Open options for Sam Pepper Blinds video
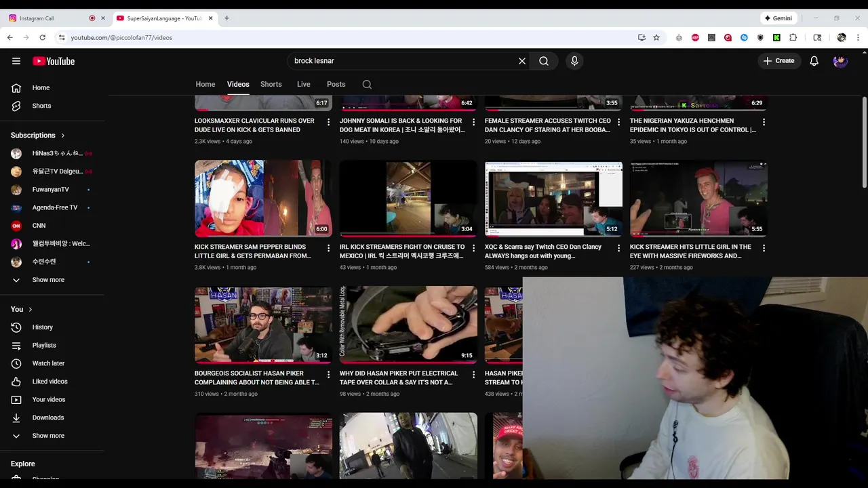The height and width of the screenshot is (488, 868). click(x=329, y=248)
